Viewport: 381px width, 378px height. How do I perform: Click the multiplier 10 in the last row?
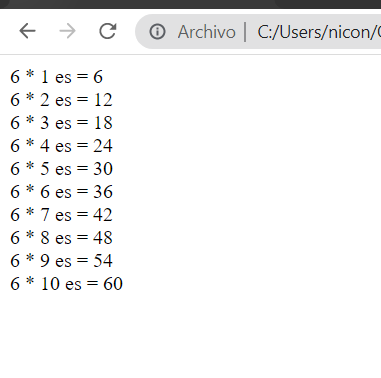pyautogui.click(x=50, y=284)
